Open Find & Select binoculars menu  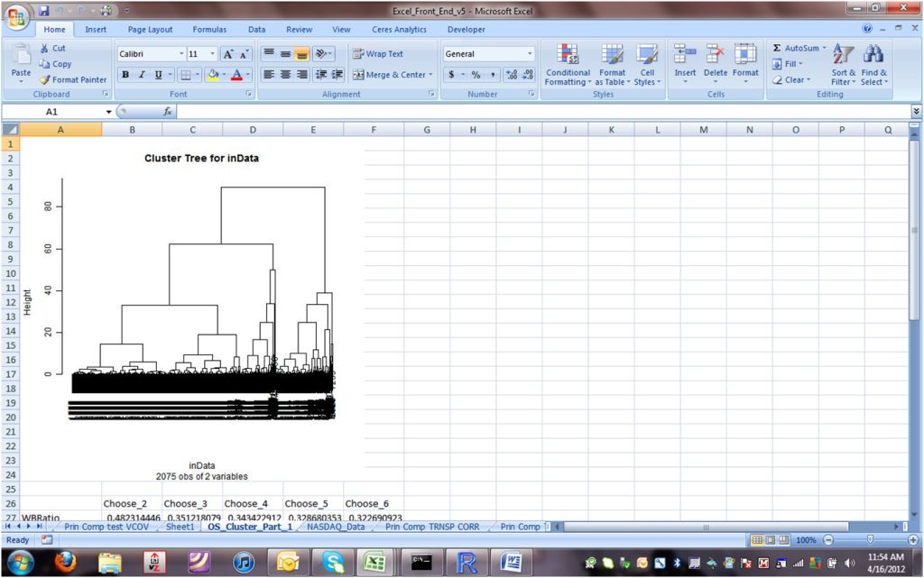coord(873,65)
